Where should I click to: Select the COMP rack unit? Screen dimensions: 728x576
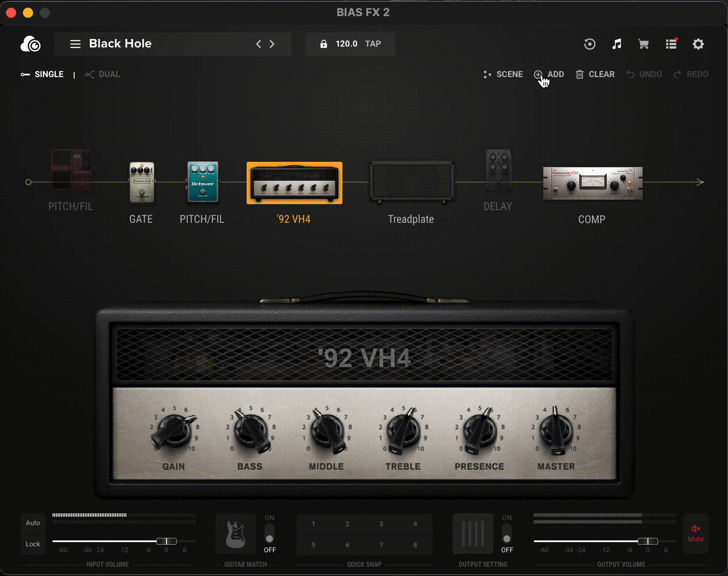click(593, 183)
